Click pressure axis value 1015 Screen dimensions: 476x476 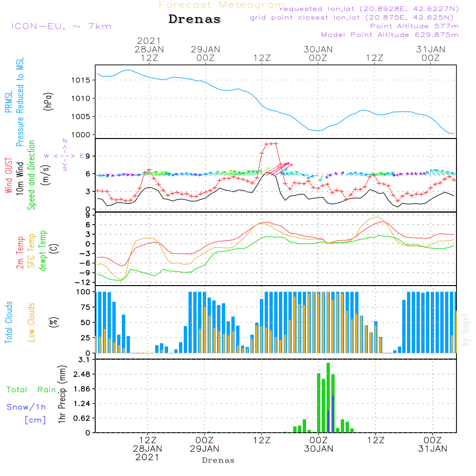(x=80, y=80)
